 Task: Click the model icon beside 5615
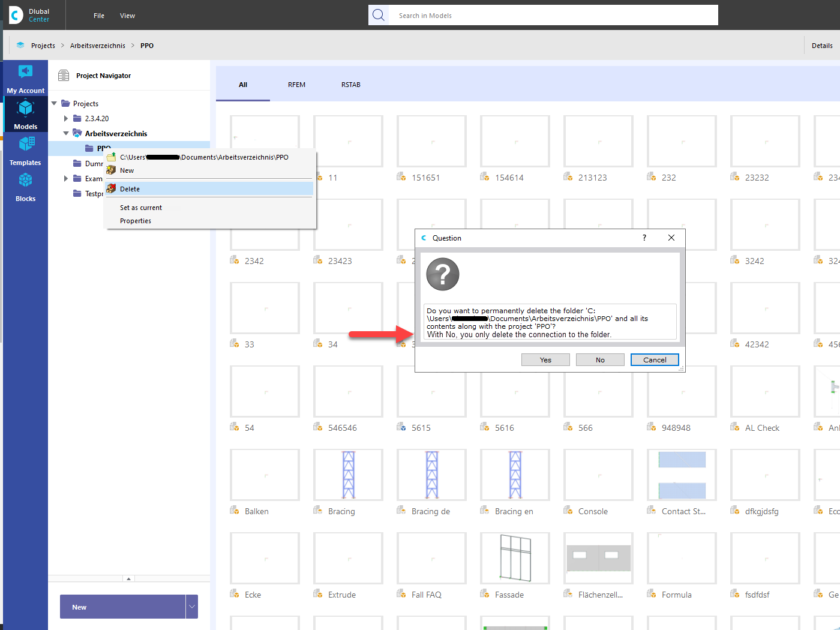[401, 427]
